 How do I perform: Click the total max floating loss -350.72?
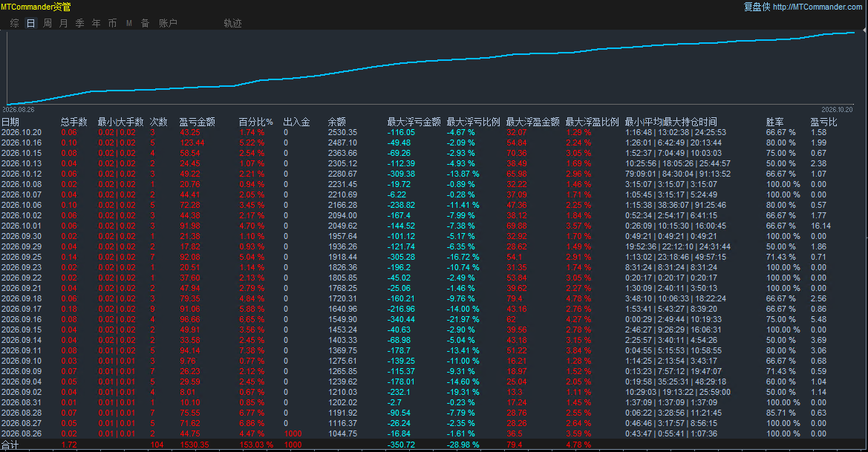pos(402,445)
